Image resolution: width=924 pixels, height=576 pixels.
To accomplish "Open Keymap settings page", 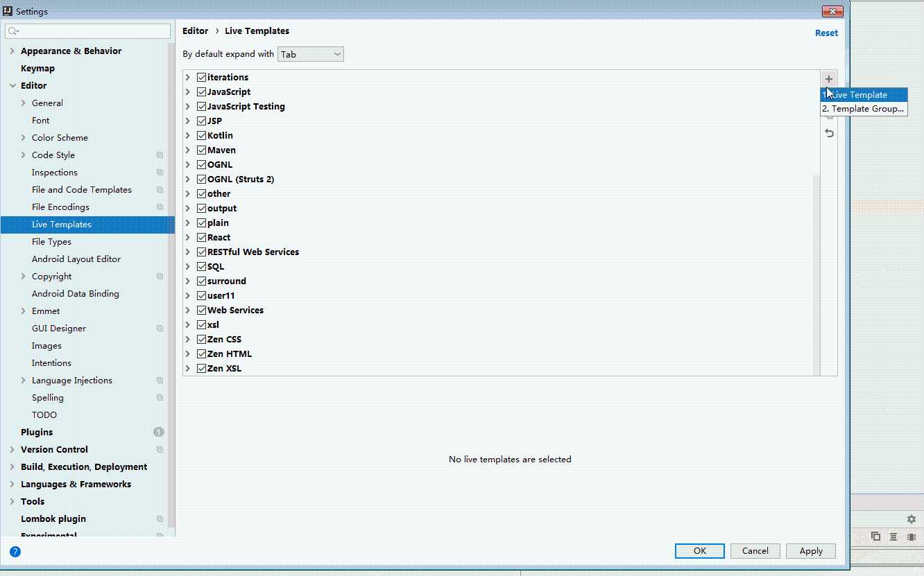I will click(37, 69).
